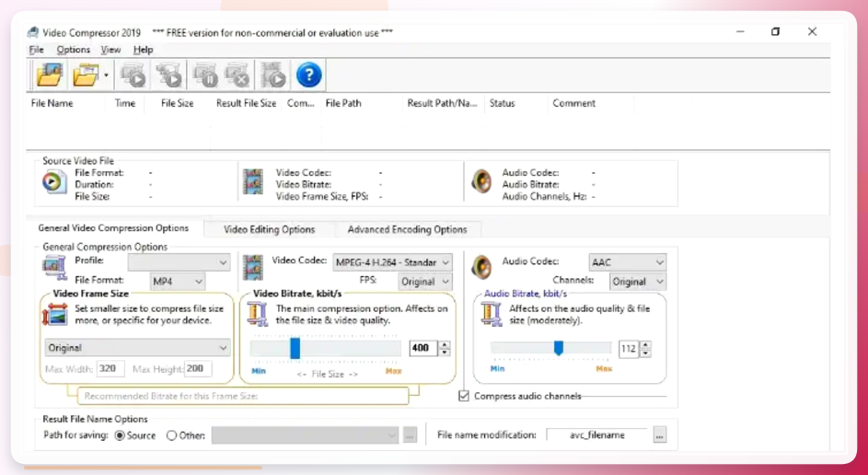
Task: Switch to General Video Compression Options tab
Action: 113,228
